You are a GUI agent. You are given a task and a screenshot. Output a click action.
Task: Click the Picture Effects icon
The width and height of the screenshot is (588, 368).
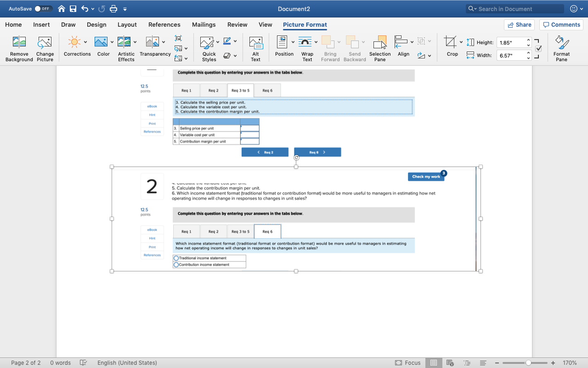click(227, 56)
